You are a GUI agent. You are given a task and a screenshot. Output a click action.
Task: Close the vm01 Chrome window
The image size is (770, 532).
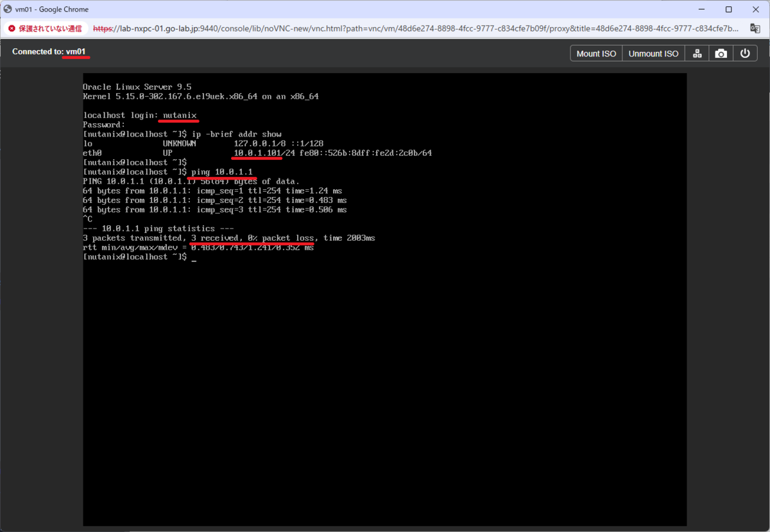(756, 9)
